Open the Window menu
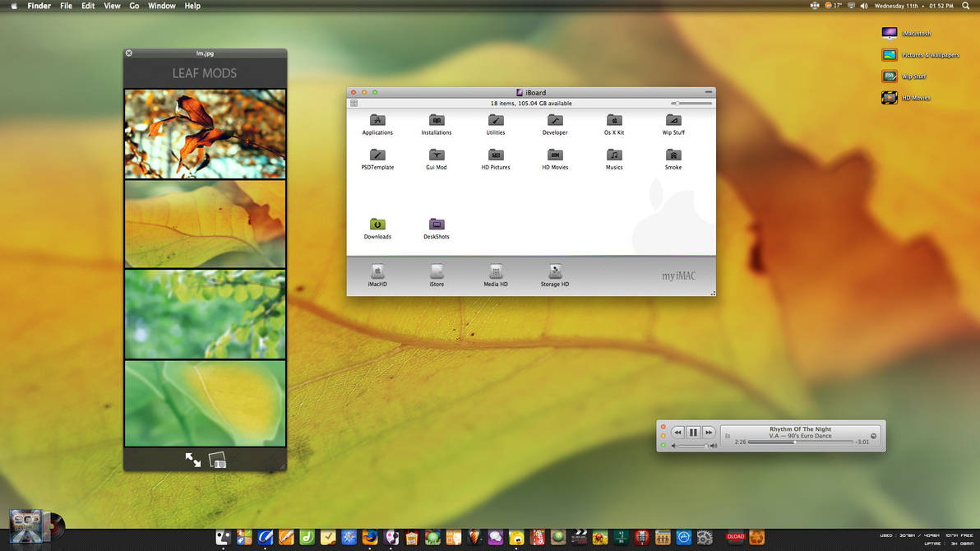Screen dimensions: 980x551 (161, 6)
